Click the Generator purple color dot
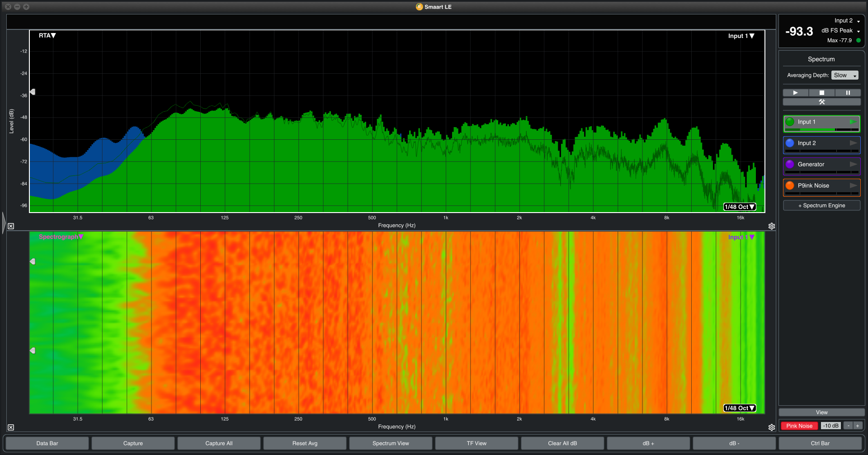This screenshot has height=455, width=868. (790, 164)
